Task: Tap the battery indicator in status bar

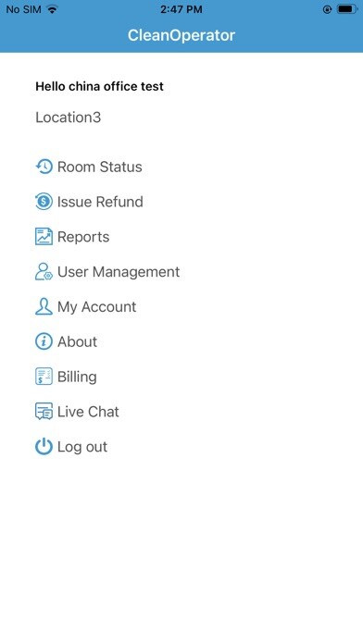Action: [347, 9]
